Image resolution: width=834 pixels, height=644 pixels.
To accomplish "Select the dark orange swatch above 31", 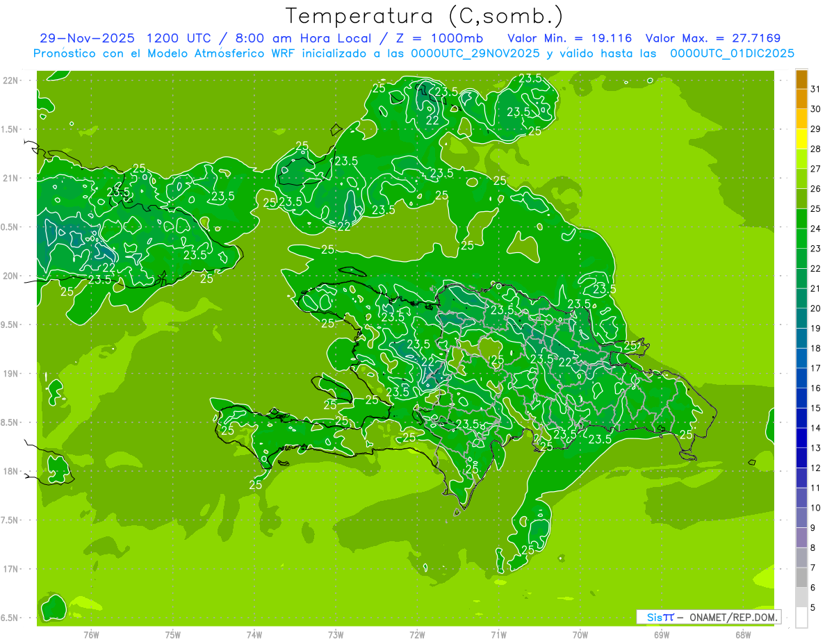I will point(801,79).
